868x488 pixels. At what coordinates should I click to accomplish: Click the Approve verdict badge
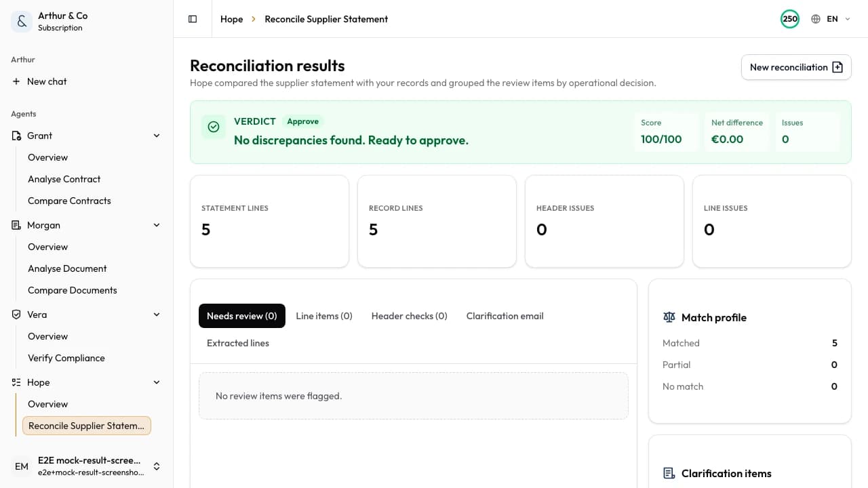click(303, 121)
